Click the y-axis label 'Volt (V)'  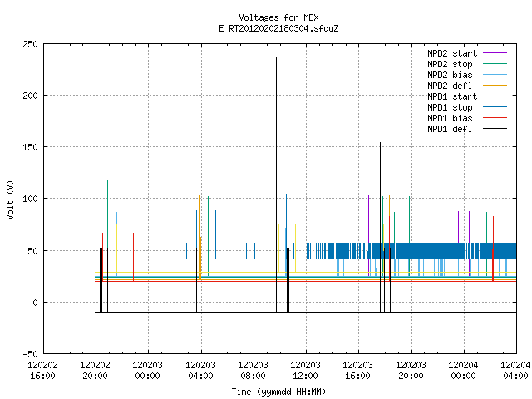point(10,199)
